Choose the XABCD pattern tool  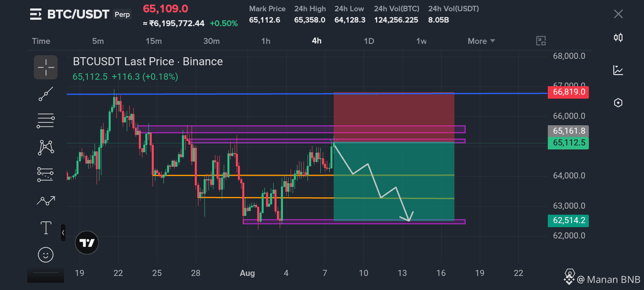pyautogui.click(x=46, y=147)
